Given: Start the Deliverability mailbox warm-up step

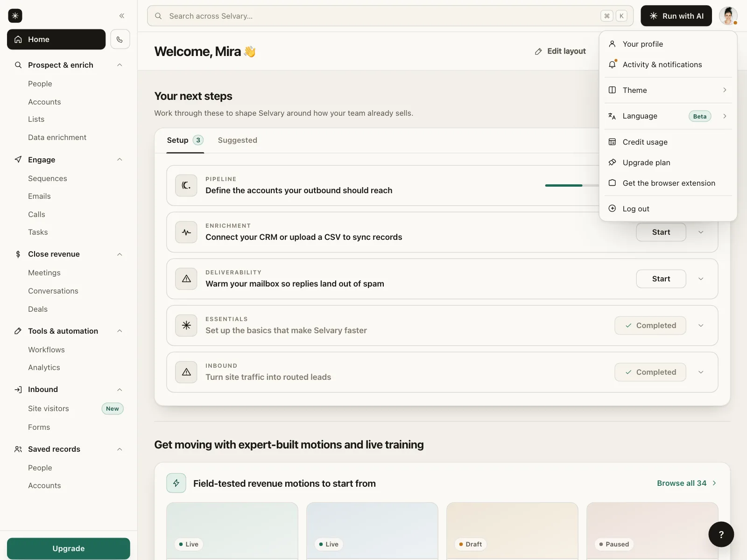Looking at the screenshot, I should coord(661,279).
